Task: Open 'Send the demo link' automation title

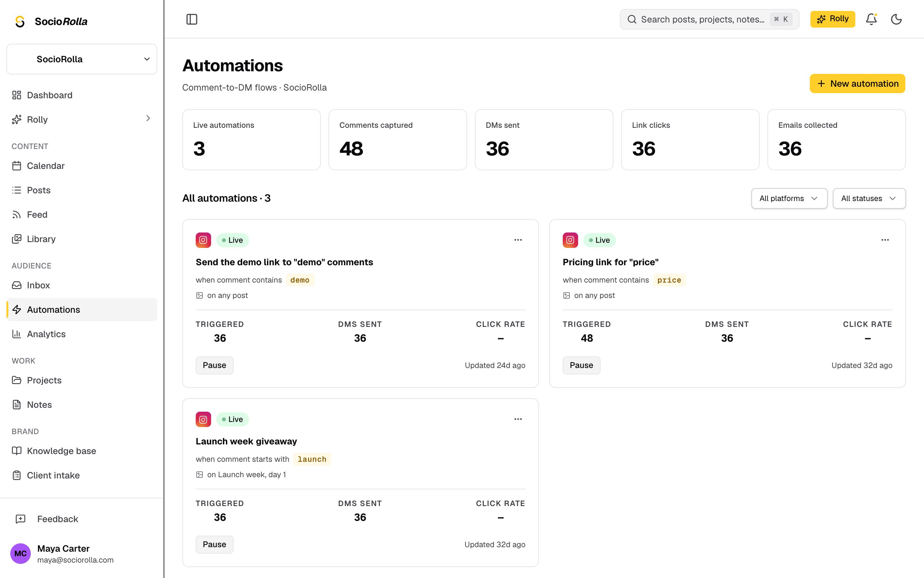Action: point(284,262)
